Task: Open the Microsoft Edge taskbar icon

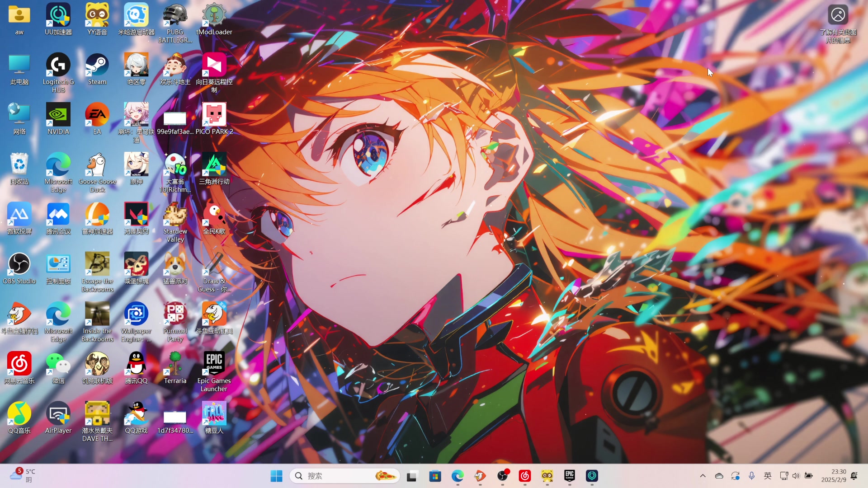Action: [458, 476]
